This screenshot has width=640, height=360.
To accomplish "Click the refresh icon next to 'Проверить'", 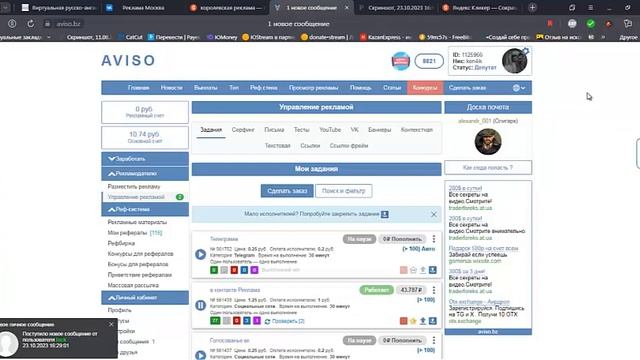I will (267, 322).
